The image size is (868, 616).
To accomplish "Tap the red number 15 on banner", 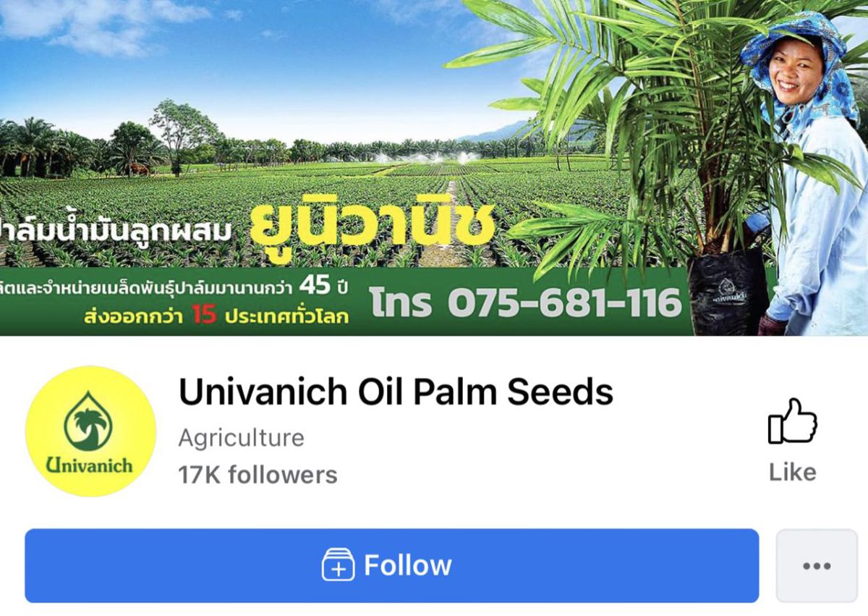I will click(204, 316).
